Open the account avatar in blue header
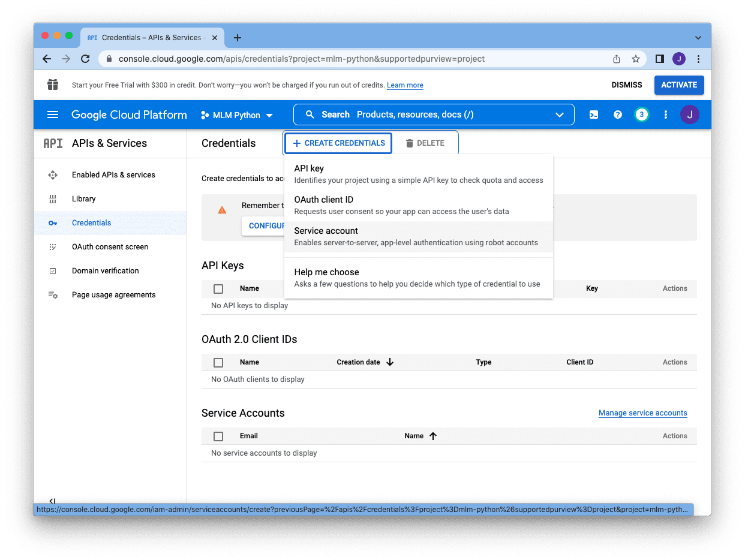This screenshot has height=560, width=745. pos(690,115)
